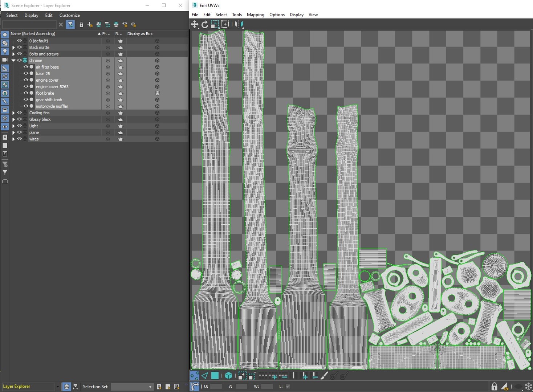Clear the Scene Explorer search with the X button

[61, 25]
